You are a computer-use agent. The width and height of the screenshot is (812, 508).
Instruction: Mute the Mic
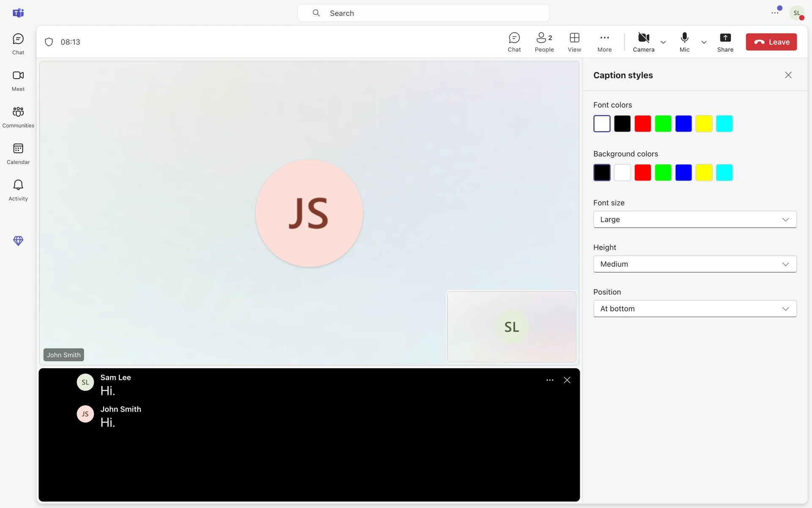pos(684,42)
